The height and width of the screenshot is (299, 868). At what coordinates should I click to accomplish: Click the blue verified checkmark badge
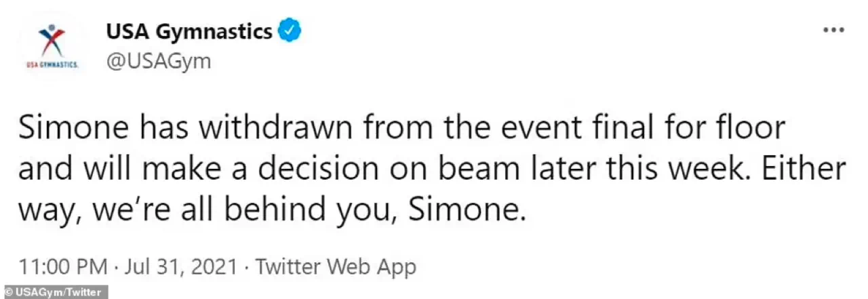pos(291,31)
